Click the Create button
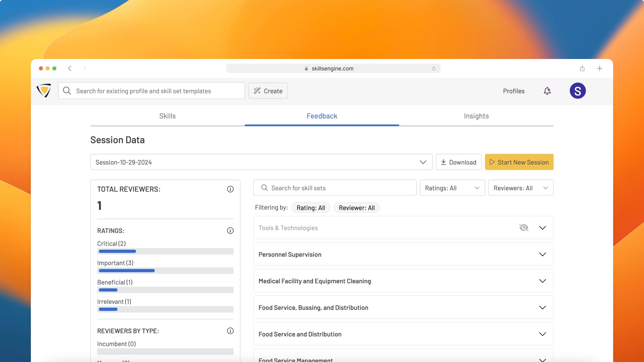The width and height of the screenshot is (644, 362). (x=268, y=91)
